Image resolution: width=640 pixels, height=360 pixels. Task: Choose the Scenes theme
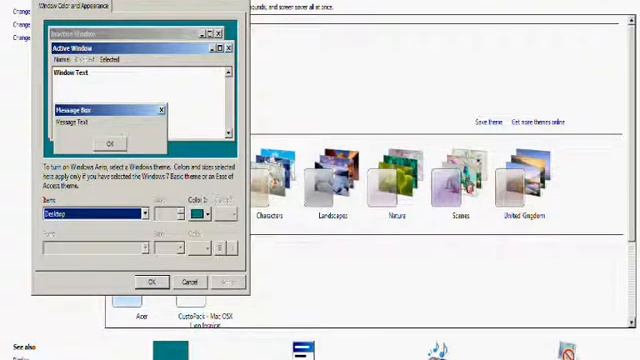click(x=460, y=178)
